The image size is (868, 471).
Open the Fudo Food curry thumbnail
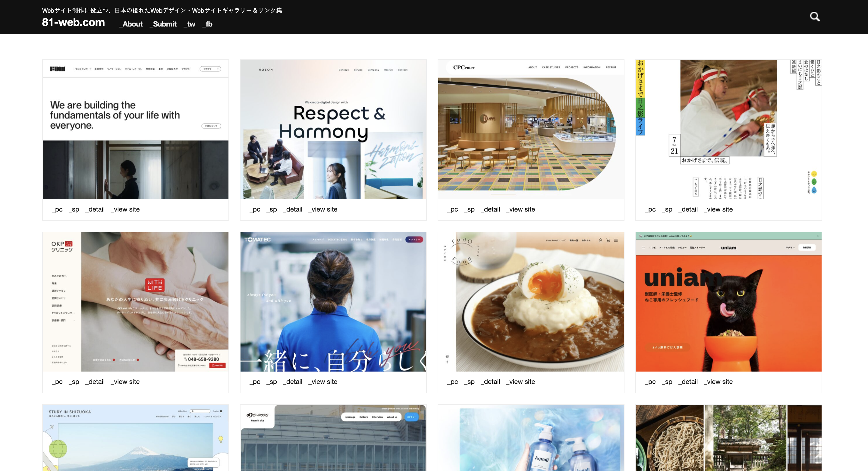pyautogui.click(x=531, y=302)
